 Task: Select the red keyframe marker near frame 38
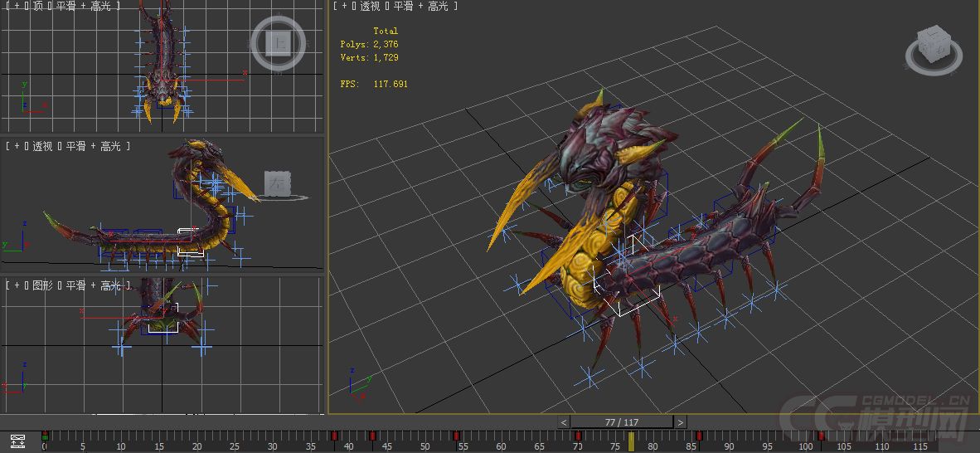(x=334, y=436)
